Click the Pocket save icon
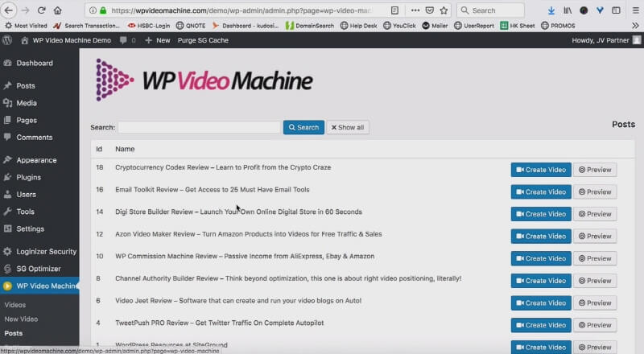 (x=430, y=10)
